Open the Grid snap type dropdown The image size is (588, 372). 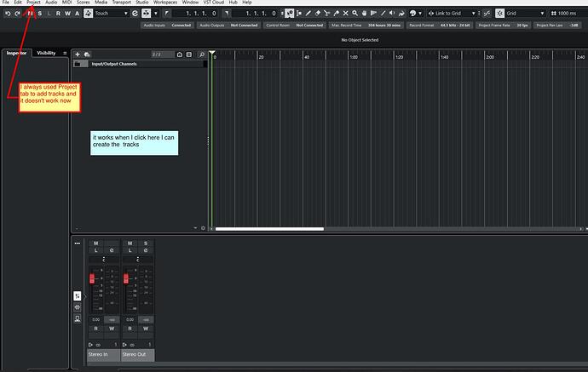pyautogui.click(x=525, y=14)
